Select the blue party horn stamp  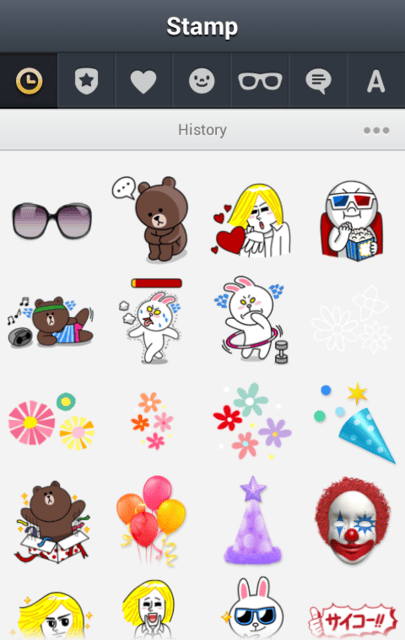(354, 423)
